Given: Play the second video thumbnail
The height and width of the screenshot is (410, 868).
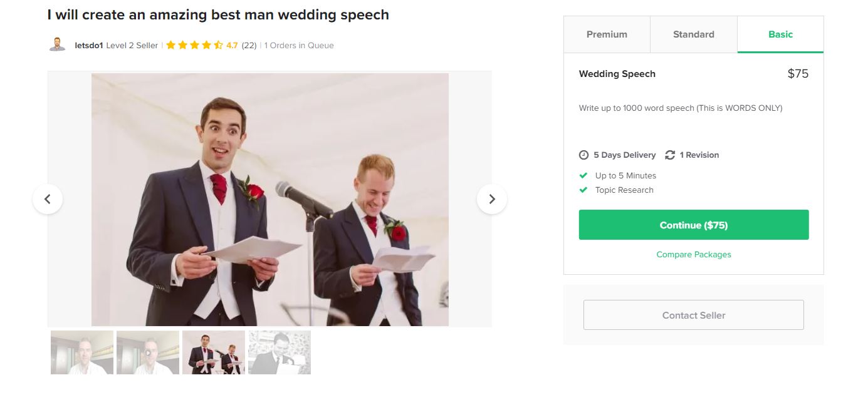Looking at the screenshot, I should pyautogui.click(x=148, y=352).
